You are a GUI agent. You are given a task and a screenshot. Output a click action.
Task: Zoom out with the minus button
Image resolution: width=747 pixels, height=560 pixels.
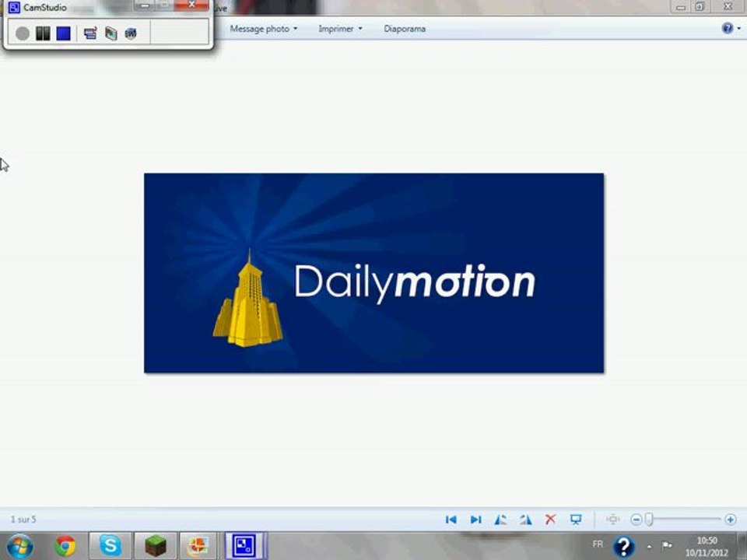pyautogui.click(x=636, y=520)
